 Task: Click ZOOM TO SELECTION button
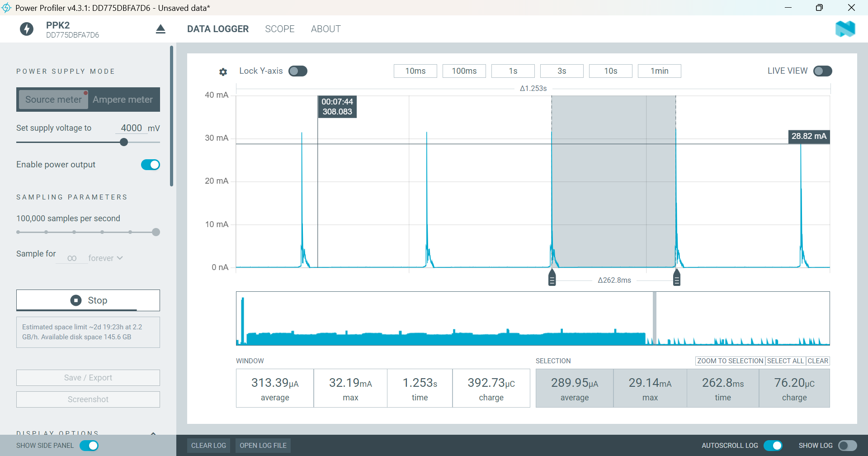(730, 361)
